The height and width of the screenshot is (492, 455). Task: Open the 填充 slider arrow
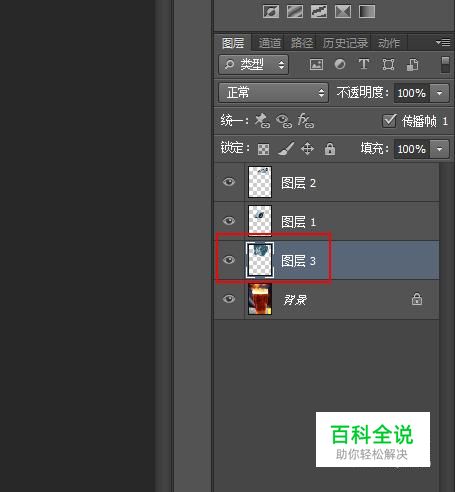[439, 149]
